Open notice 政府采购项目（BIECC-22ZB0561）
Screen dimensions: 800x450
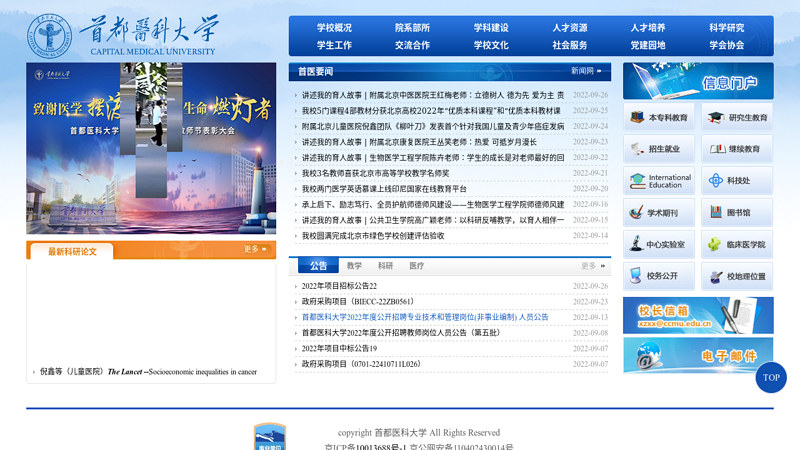click(x=358, y=302)
